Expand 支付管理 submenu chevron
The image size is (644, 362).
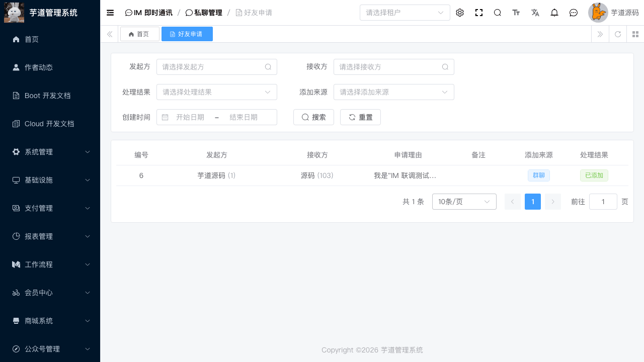pos(88,208)
